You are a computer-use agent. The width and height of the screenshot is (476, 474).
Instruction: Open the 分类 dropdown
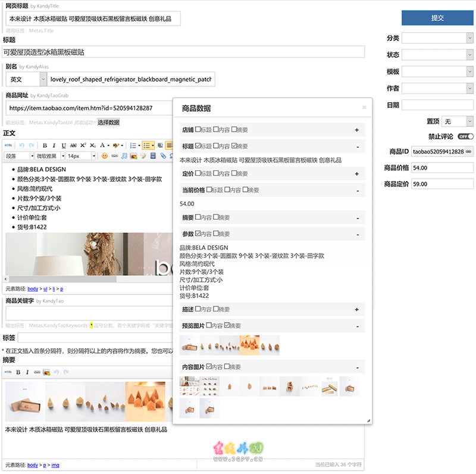coord(437,38)
